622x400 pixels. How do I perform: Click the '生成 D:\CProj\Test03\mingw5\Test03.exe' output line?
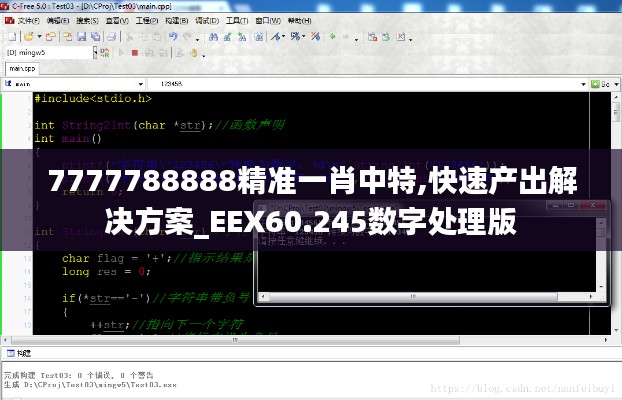click(90, 385)
